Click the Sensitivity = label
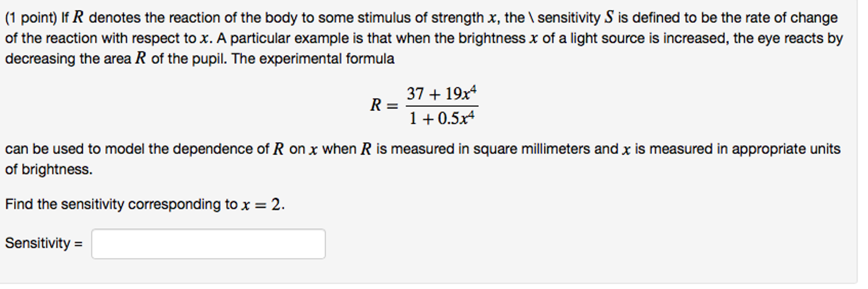 (x=42, y=244)
